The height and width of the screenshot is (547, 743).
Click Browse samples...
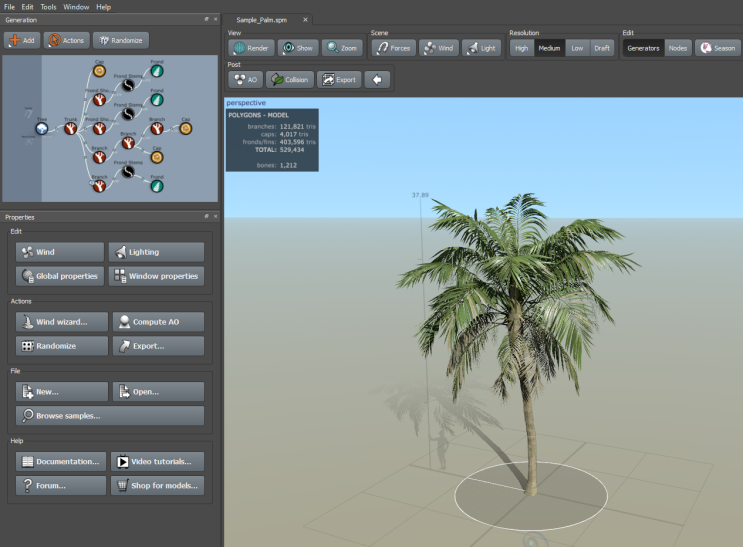(110, 416)
